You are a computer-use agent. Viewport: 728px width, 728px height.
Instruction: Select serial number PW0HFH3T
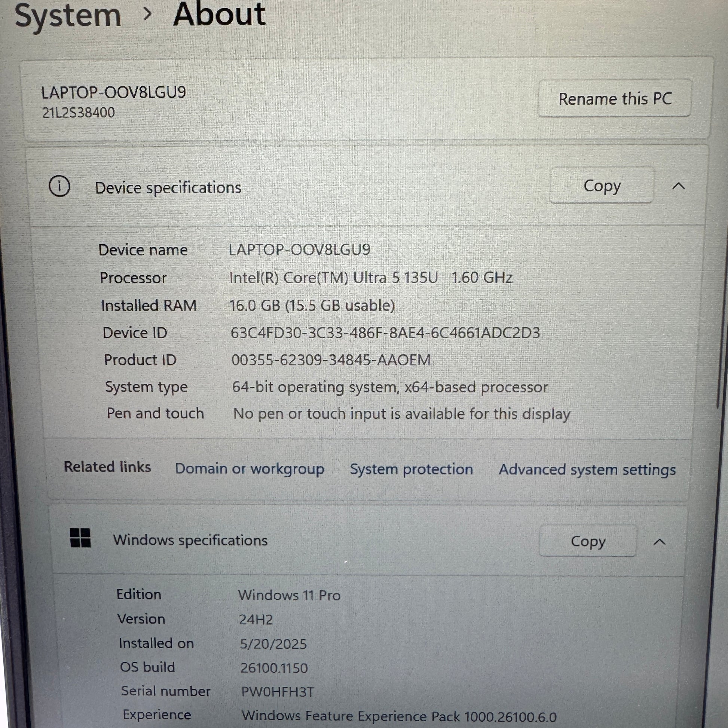277,692
